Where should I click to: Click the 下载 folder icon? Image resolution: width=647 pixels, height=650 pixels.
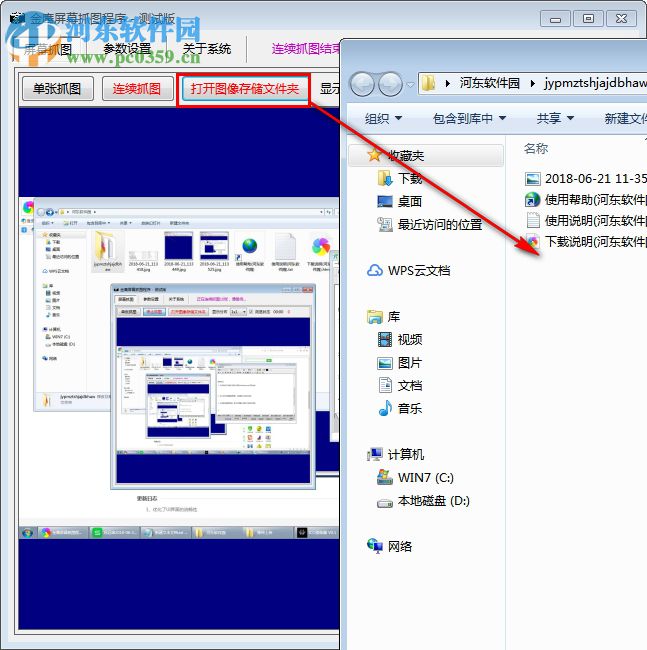point(385,178)
